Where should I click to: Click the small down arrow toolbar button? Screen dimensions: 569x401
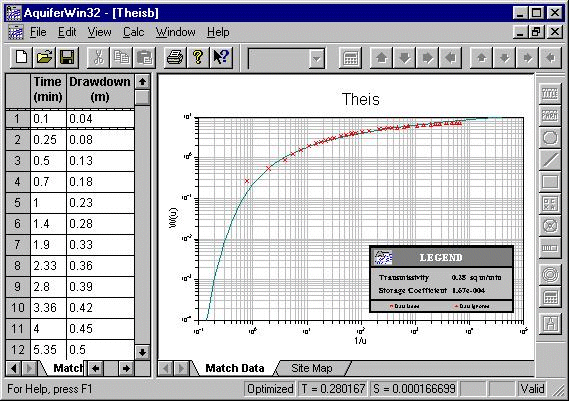(x=504, y=57)
